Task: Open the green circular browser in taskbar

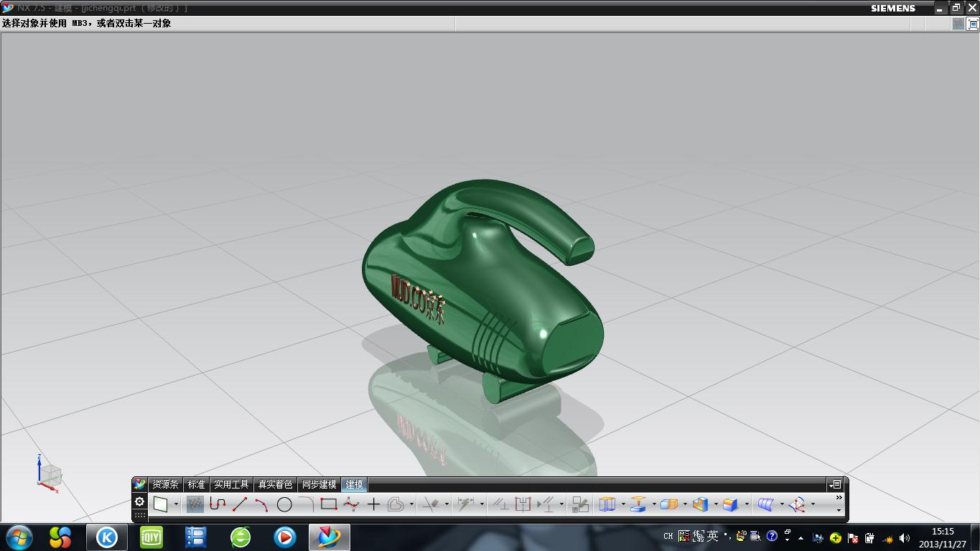Action: point(241,537)
